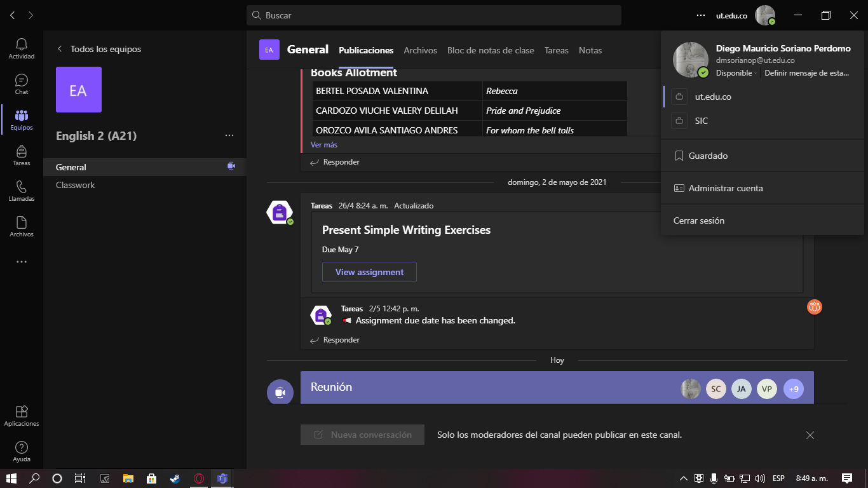Click the large profile photo in account panel
868x488 pixels.
[691, 60]
